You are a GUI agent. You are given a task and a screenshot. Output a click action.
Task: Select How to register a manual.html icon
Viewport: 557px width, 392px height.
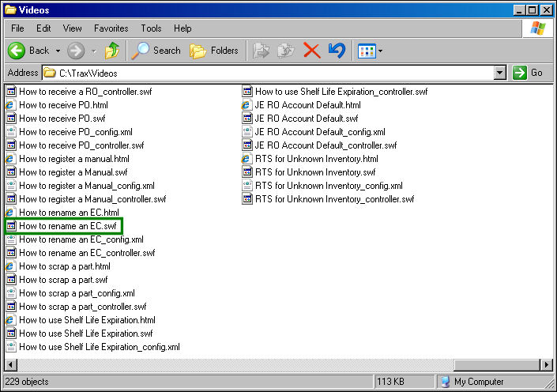click(x=11, y=159)
